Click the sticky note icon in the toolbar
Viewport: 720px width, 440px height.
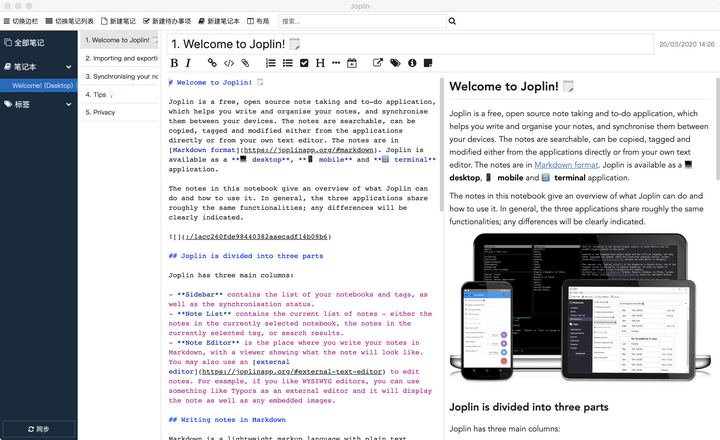tap(428, 63)
